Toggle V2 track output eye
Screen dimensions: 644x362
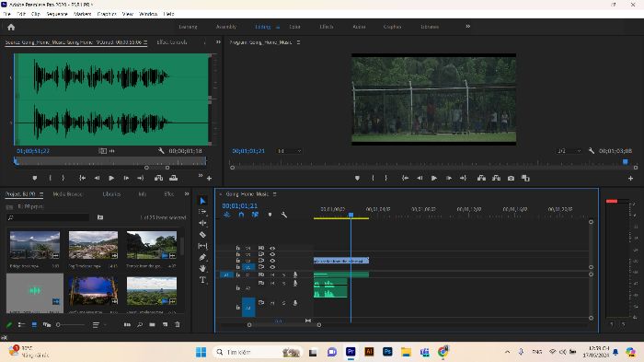point(272,261)
